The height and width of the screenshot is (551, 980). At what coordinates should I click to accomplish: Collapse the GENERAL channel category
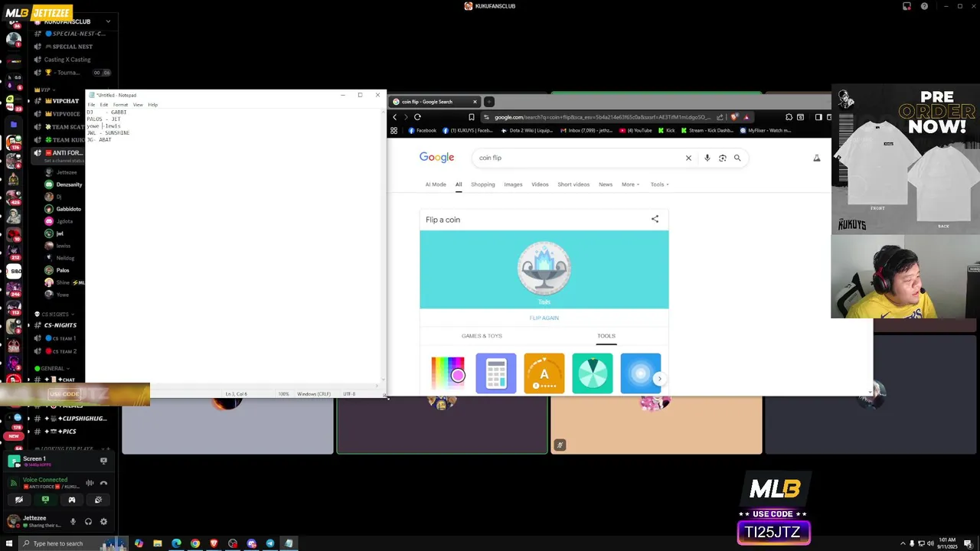tap(53, 369)
